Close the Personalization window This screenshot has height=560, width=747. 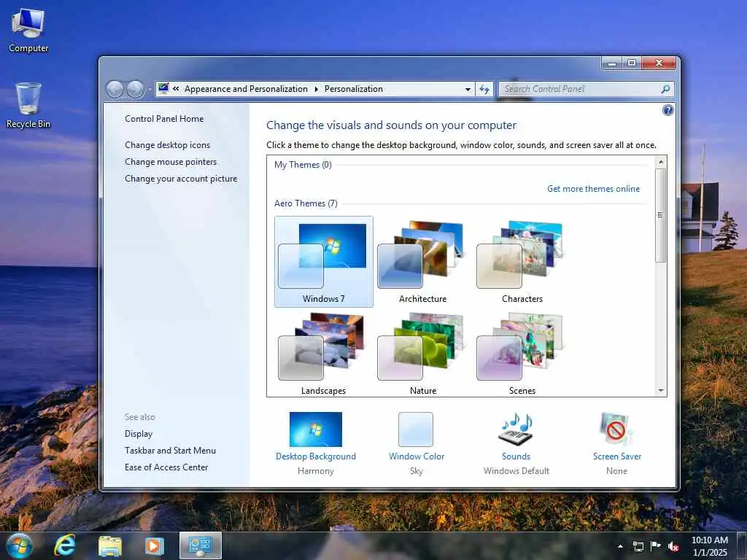tap(659, 63)
